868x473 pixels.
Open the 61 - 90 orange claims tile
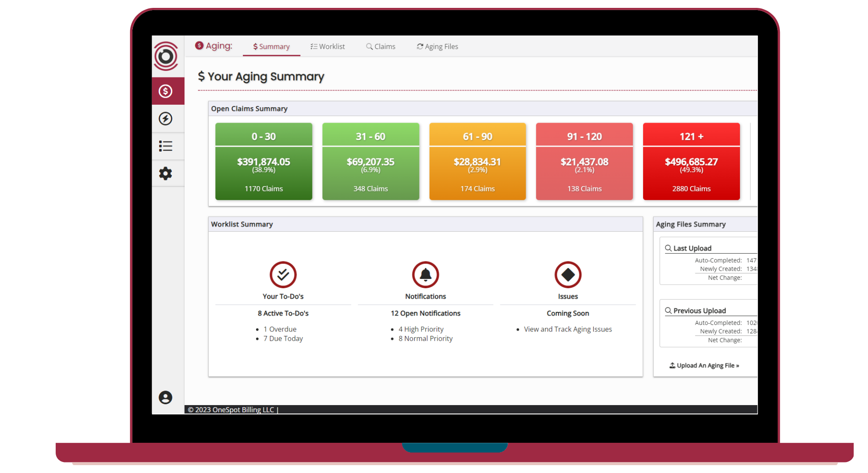[x=477, y=162]
